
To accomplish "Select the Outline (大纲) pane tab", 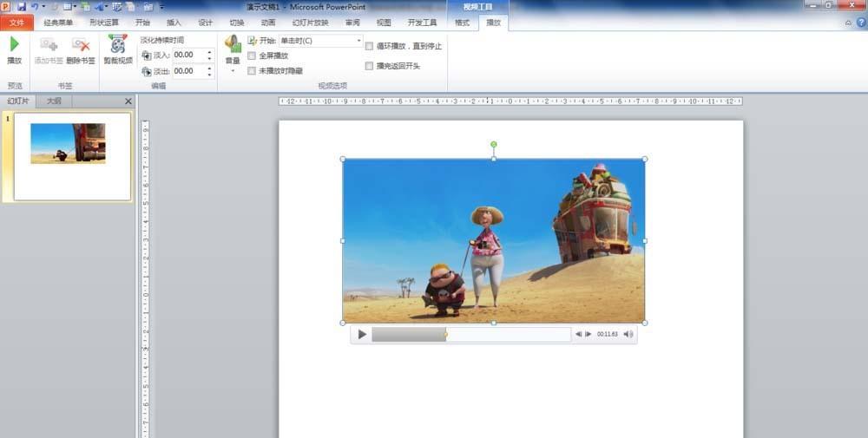I will [x=54, y=101].
